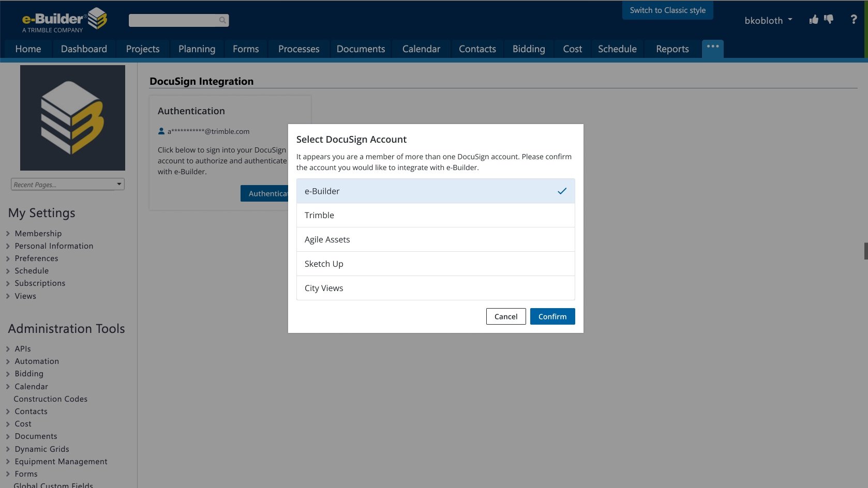Confirm the selected DocuSign account
This screenshot has height=488, width=868.
[552, 316]
